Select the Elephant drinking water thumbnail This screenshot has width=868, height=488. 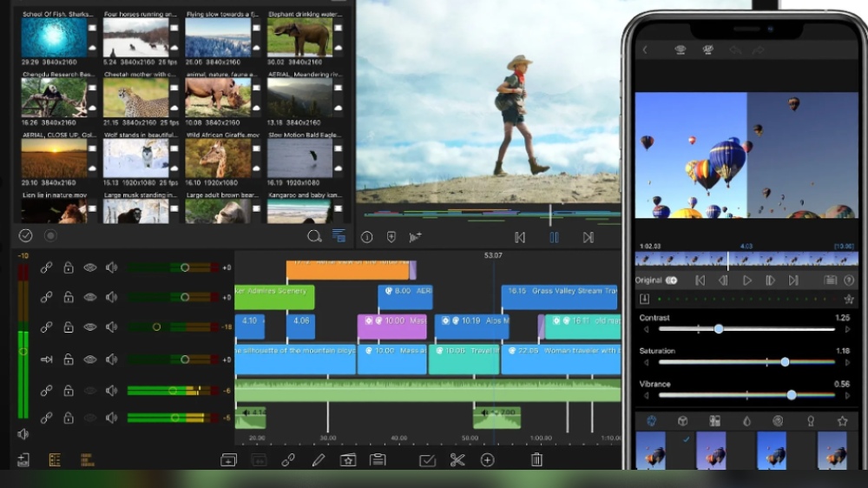pyautogui.click(x=300, y=37)
